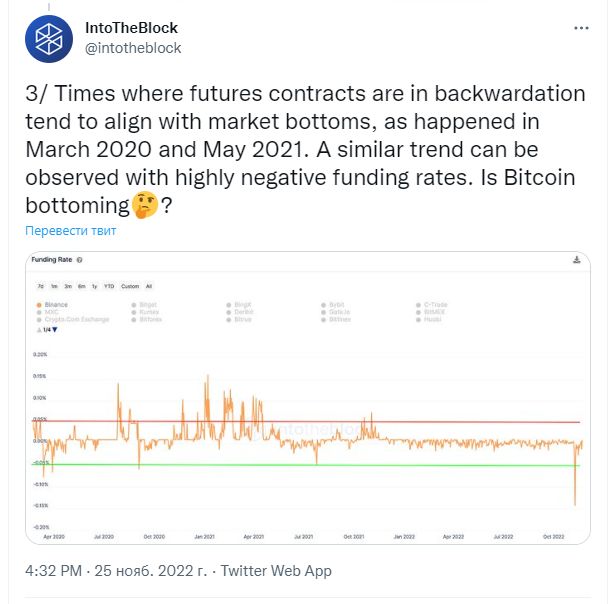Select the YTD time range
The width and height of the screenshot is (611, 604).
pos(109,285)
